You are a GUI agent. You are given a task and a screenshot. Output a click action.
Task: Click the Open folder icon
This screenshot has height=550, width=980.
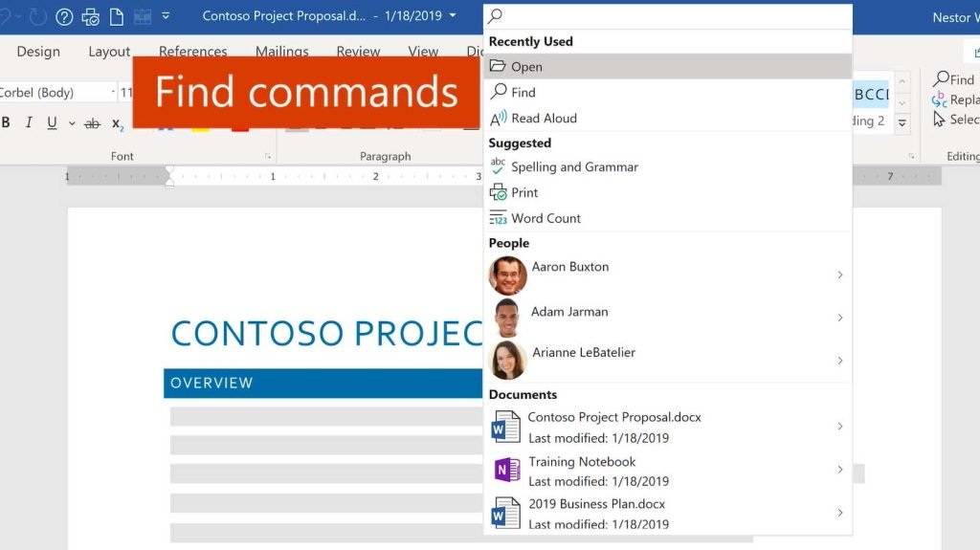click(x=498, y=66)
